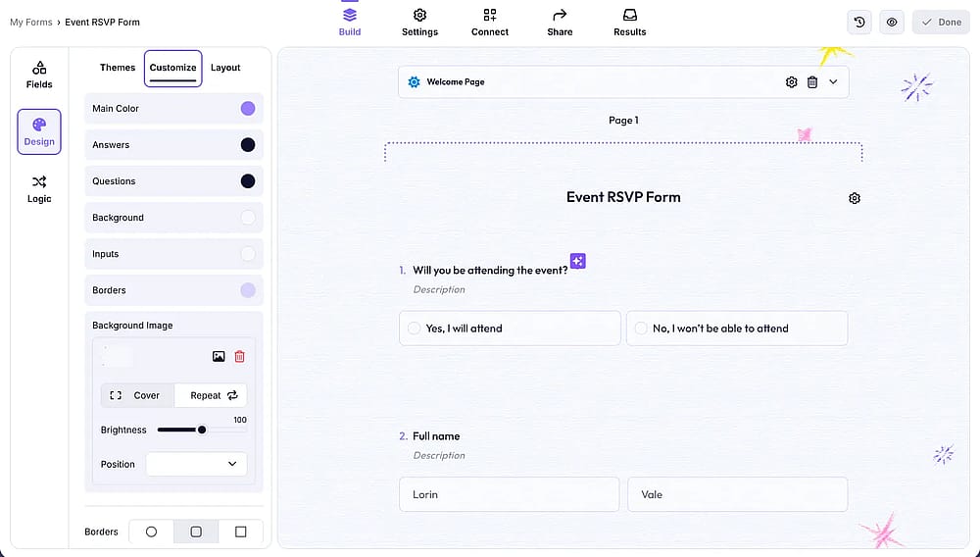The image size is (980, 557).
Task: Click the revision history clock icon
Action: (x=859, y=22)
